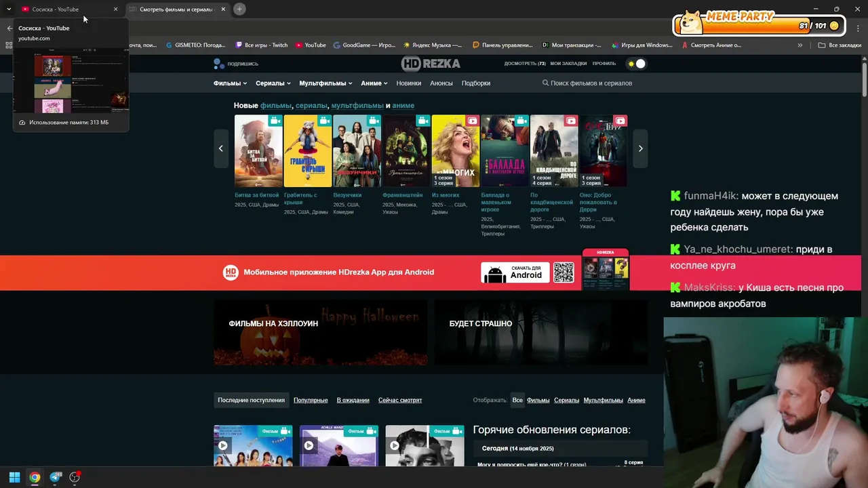Open the Сериалы dropdown menu
This screenshot has width=868, height=488.
(273, 83)
